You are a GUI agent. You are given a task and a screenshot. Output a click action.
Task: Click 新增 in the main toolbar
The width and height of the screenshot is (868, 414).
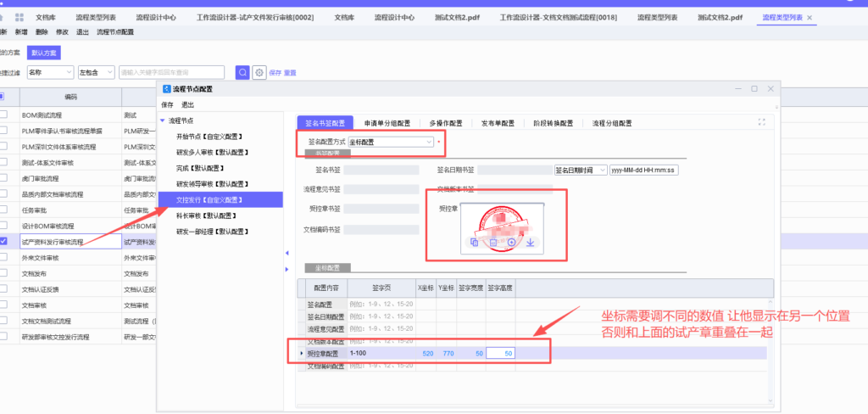coord(21,32)
